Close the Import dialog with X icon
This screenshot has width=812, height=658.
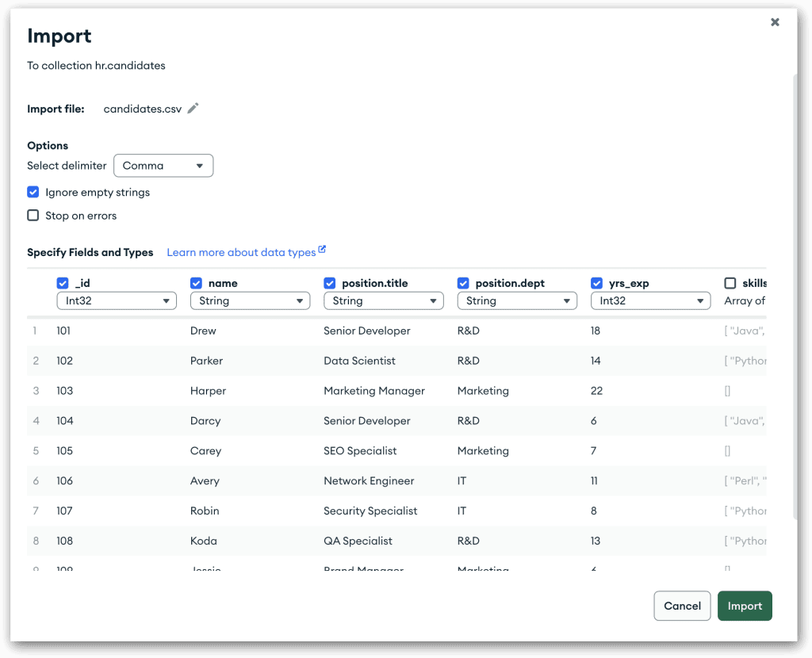775,22
